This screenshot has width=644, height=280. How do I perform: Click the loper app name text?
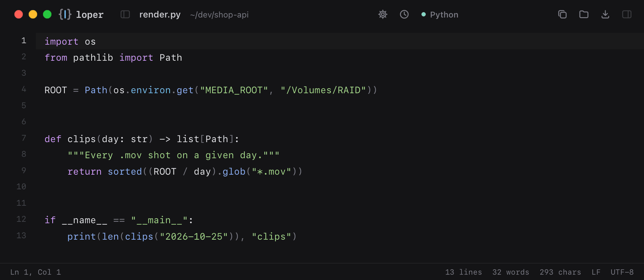coord(90,15)
